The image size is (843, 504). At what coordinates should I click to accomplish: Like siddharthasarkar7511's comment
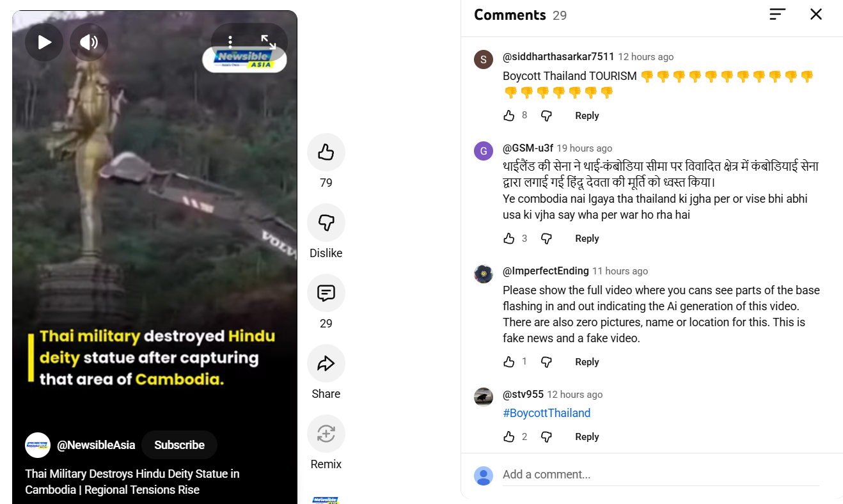(x=509, y=116)
